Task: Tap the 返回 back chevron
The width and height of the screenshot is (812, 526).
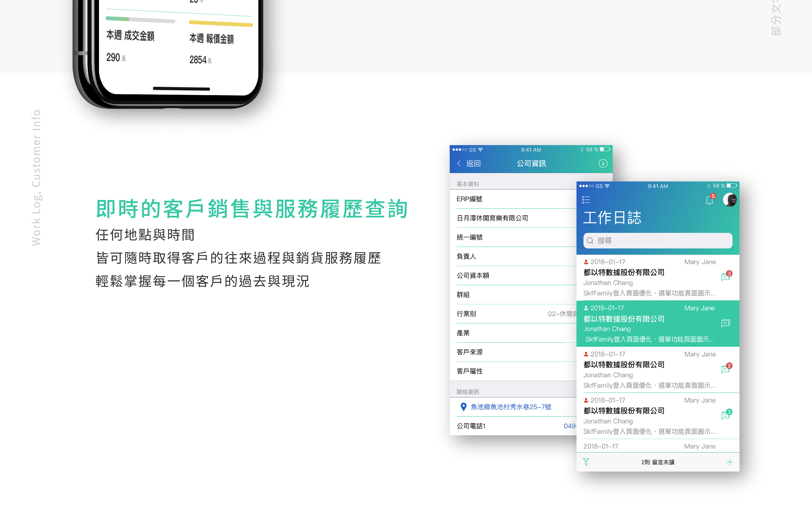Action: point(459,164)
